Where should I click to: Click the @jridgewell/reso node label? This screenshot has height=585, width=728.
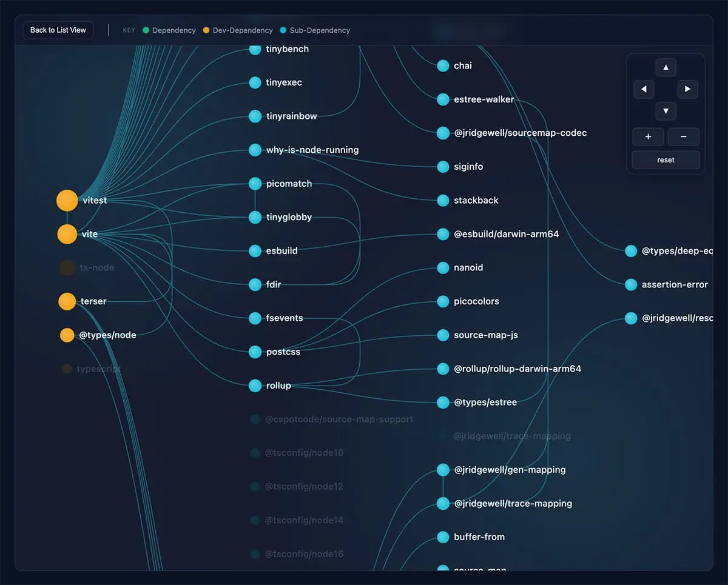[x=677, y=318]
